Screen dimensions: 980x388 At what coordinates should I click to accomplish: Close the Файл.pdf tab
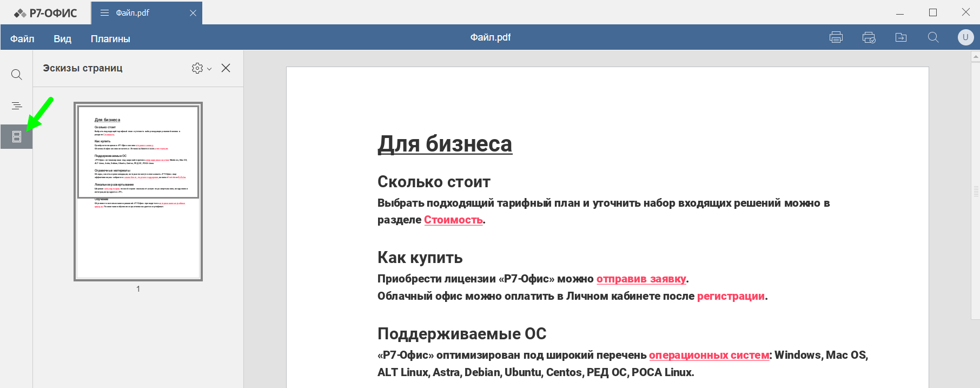click(193, 13)
